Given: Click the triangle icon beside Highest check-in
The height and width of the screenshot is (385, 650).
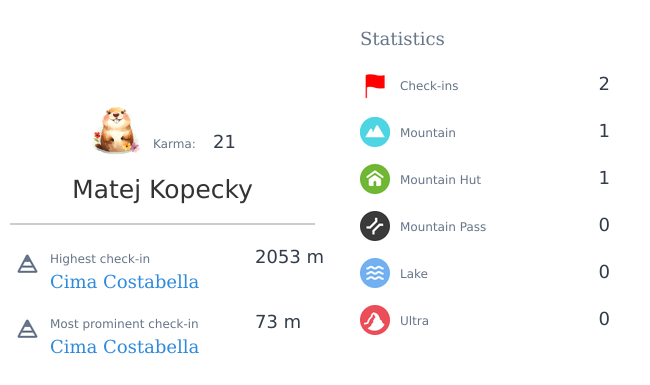Looking at the screenshot, I should [x=27, y=264].
